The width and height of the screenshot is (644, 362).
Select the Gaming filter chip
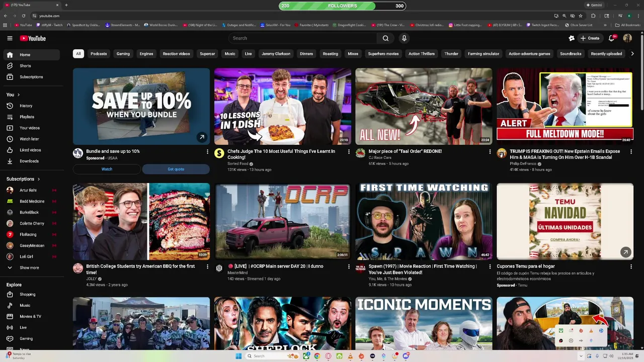(x=123, y=54)
